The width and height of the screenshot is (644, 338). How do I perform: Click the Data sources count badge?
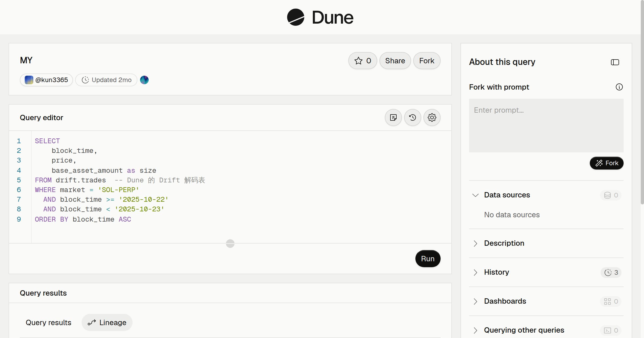(x=611, y=195)
